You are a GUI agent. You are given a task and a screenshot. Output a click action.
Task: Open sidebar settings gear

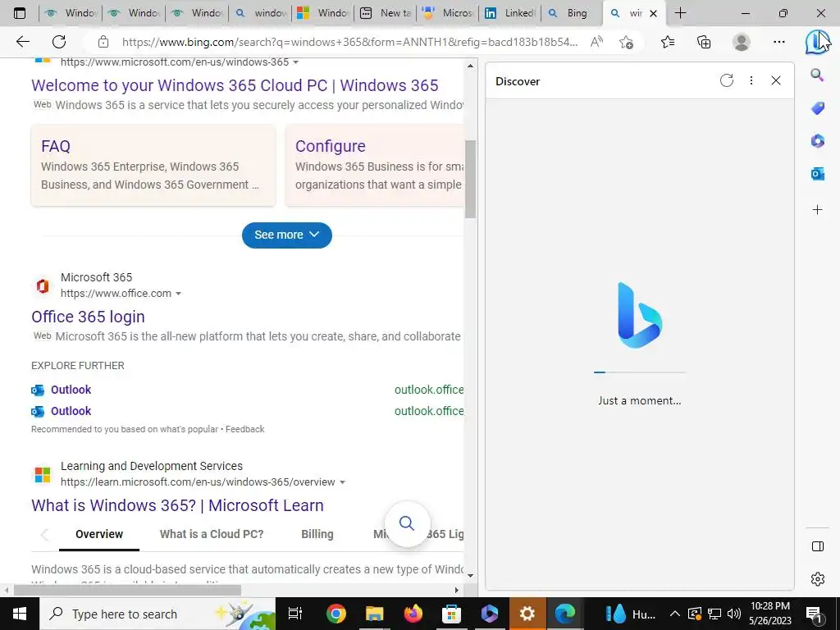(818, 579)
